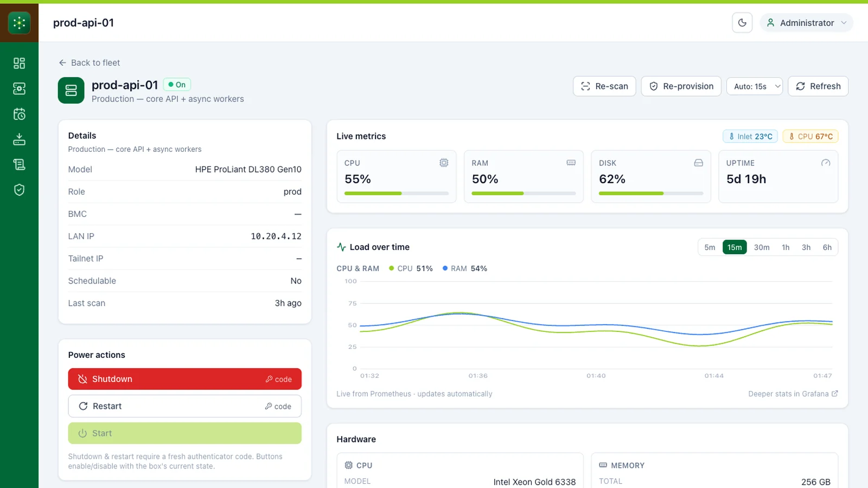Click the Role value prod
Screen dimensions: 868x488
coord(292,192)
